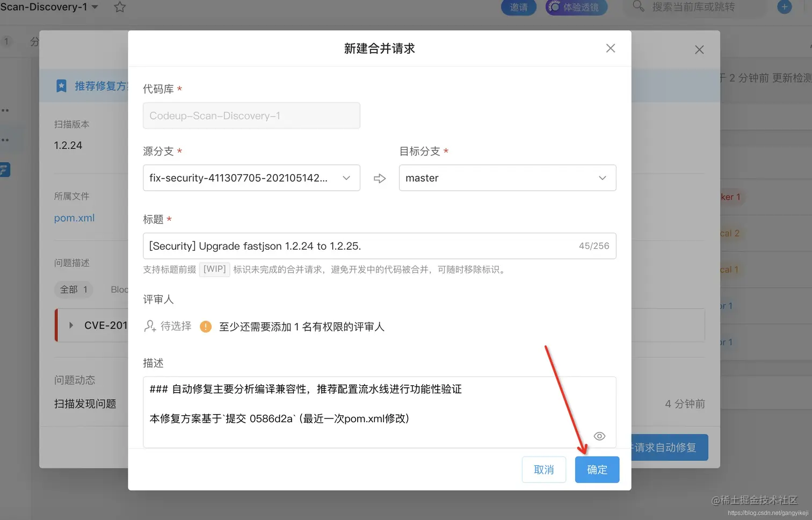This screenshot has width=812, height=520.
Task: Click the 标题 input field
Action: [379, 246]
